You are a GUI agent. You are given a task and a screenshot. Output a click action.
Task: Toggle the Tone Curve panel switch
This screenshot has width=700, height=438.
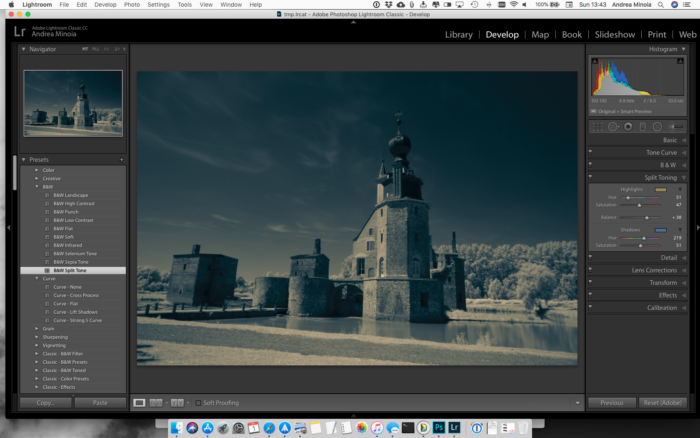click(590, 152)
